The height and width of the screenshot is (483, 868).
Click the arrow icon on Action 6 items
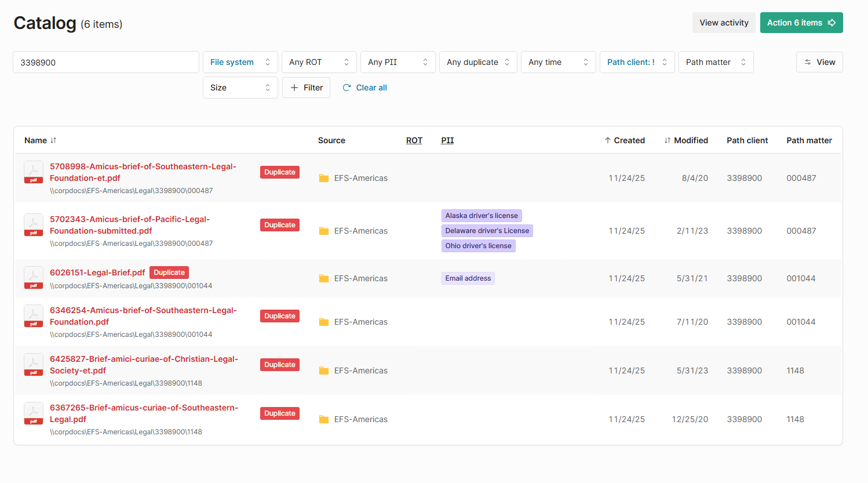coord(831,23)
